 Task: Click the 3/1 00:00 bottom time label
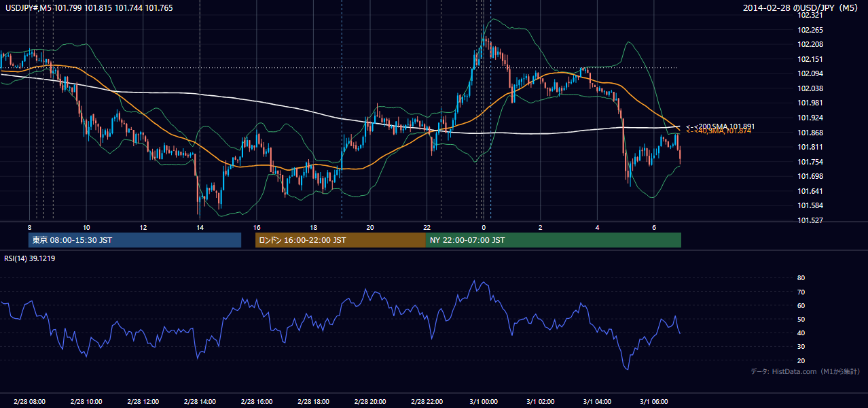tap(484, 401)
